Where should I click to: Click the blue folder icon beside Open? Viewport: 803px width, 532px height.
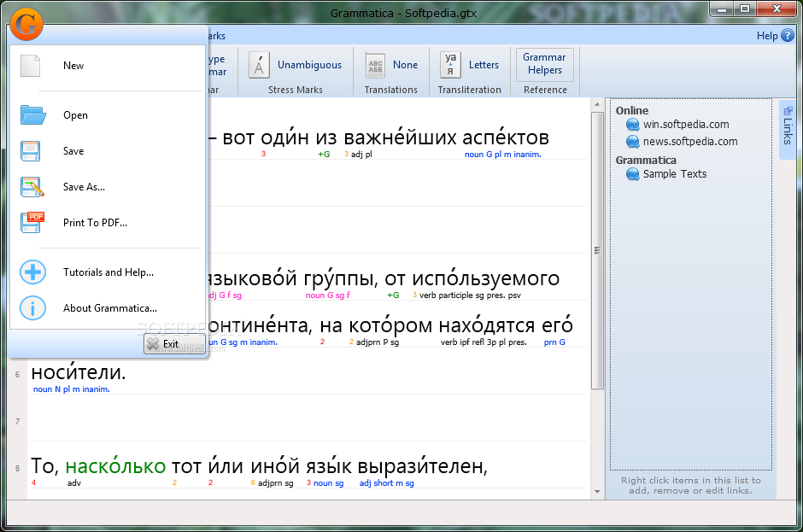pyautogui.click(x=33, y=114)
